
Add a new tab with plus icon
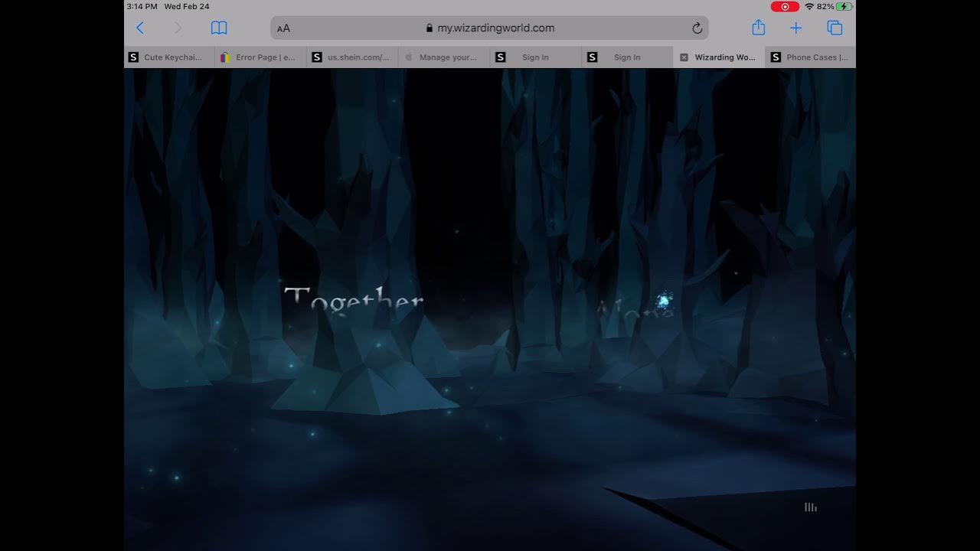796,28
